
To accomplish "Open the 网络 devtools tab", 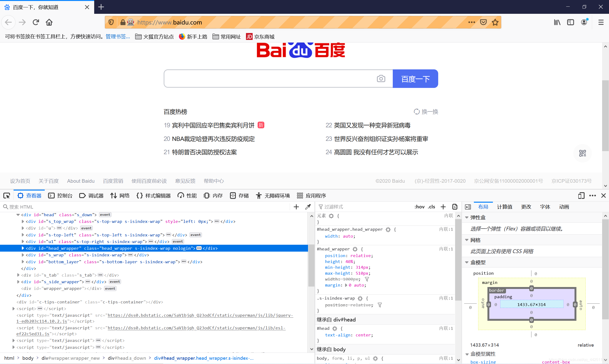I will click(x=120, y=196).
